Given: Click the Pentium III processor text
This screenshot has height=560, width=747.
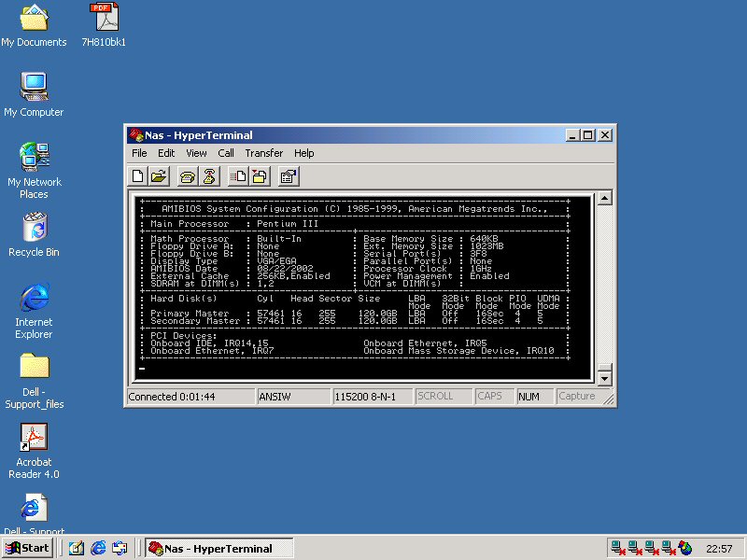Looking at the screenshot, I should (288, 224).
